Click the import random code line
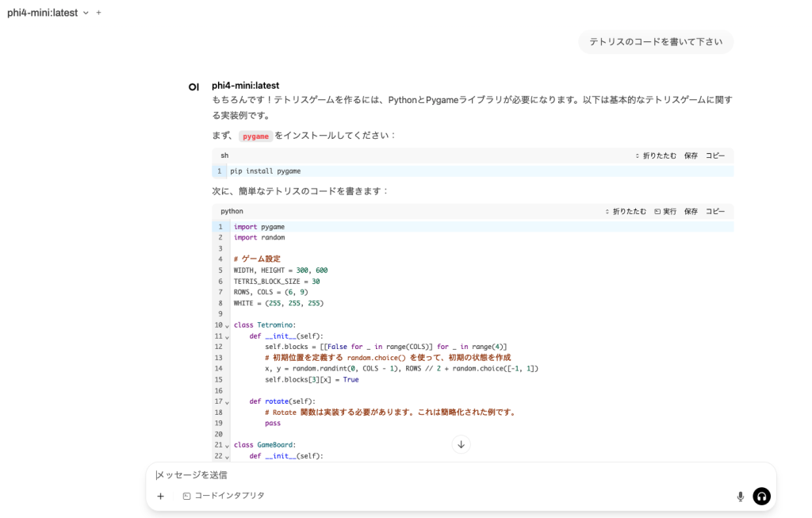The width and height of the screenshot is (812, 518). click(259, 237)
